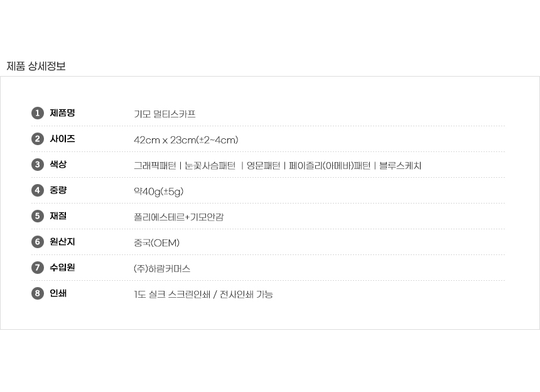Click the 중국(OEM) origin text
This screenshot has width=540, height=392.
click(x=156, y=243)
